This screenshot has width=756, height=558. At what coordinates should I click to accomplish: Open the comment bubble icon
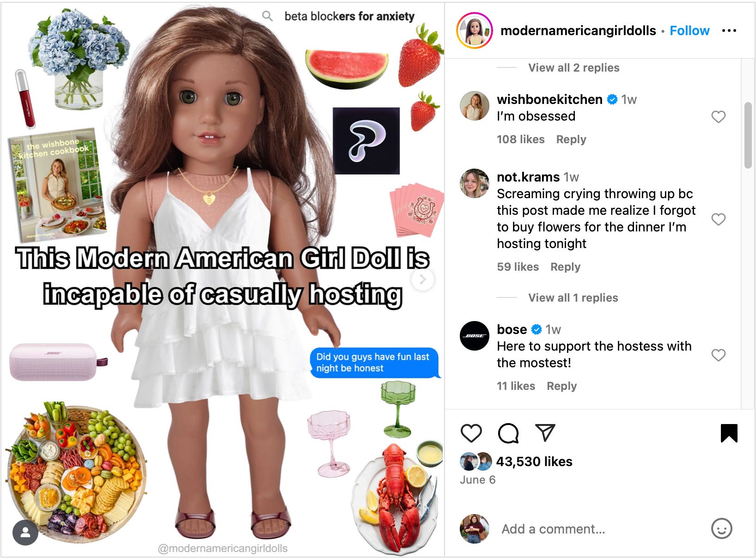click(x=508, y=433)
